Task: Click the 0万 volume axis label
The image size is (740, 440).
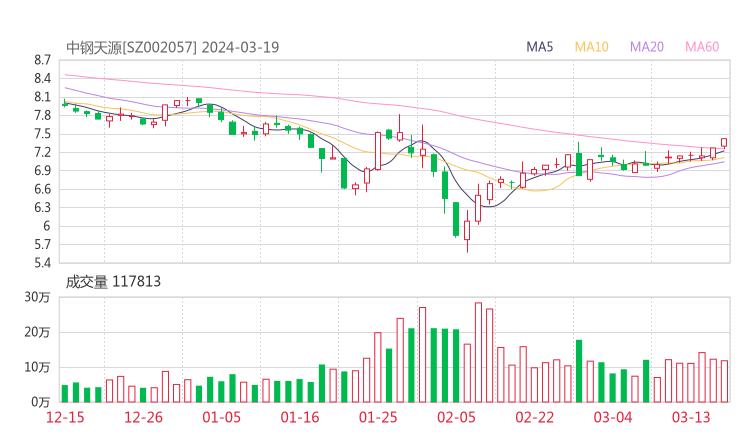Action: coord(41,402)
